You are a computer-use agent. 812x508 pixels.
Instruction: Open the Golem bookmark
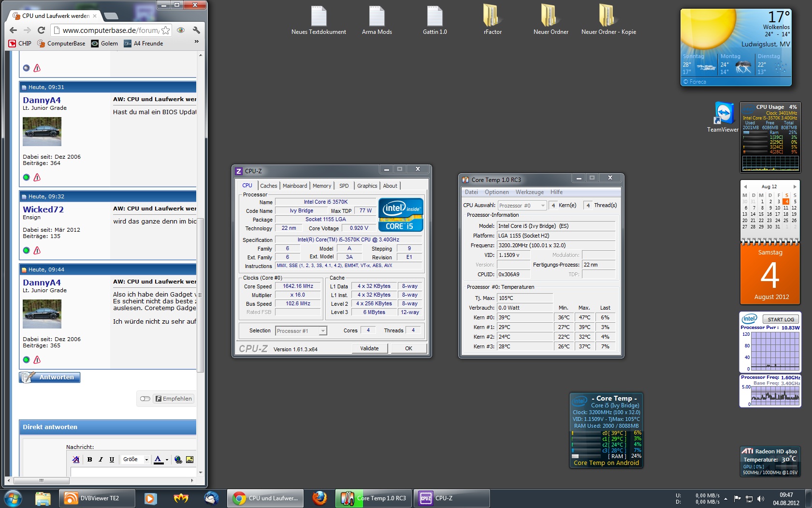[104, 44]
